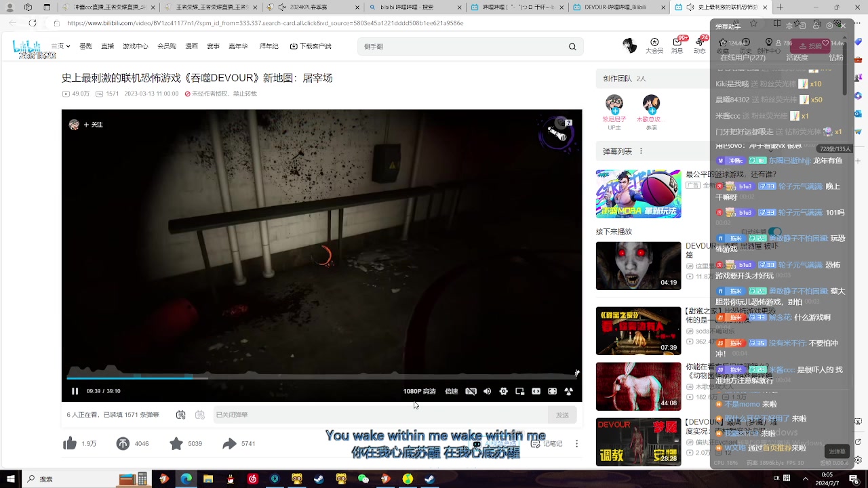Viewport: 868px width, 488px height.
Task: Like the video with thumbs-up icon
Action: [70, 444]
